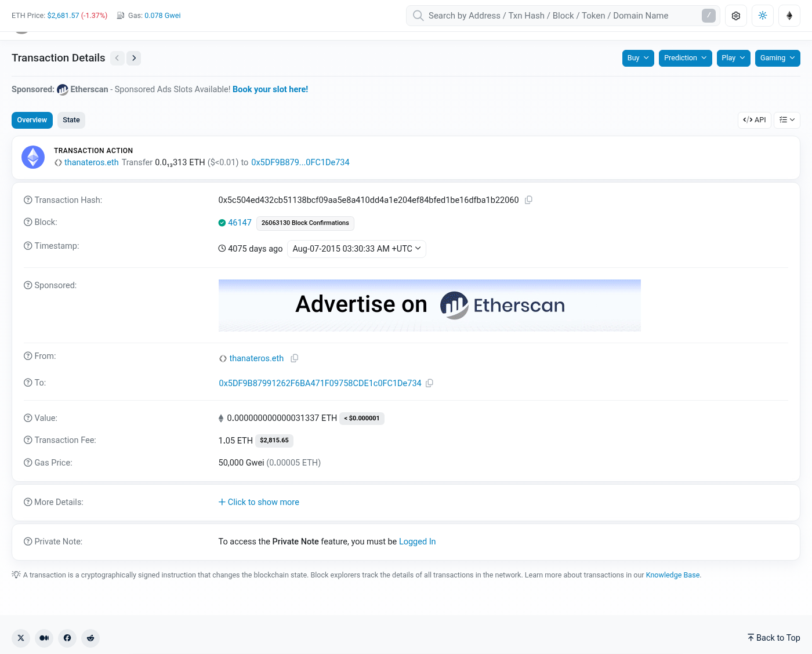Screen dimensions: 812x654
Task: Click the Ethereum network selector icon
Action: pos(789,16)
